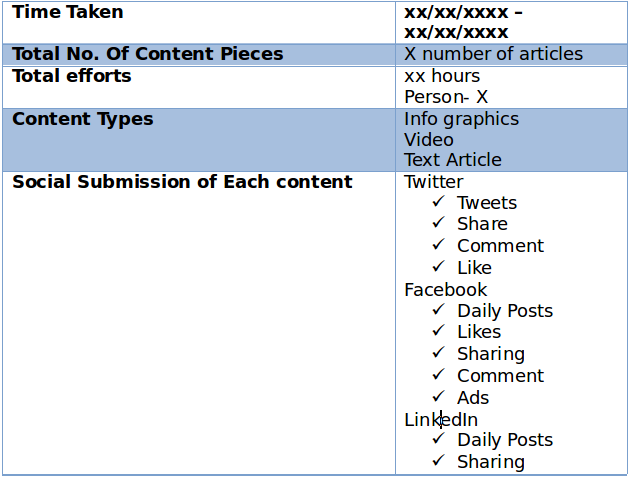
Task: Click the checkmark beside Twitter's Like item
Action: tap(438, 267)
